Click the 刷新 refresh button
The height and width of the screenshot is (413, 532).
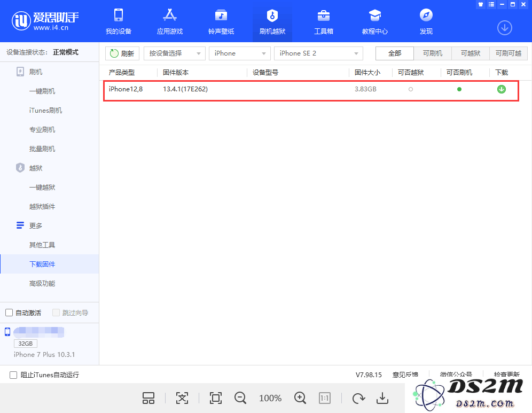point(122,53)
